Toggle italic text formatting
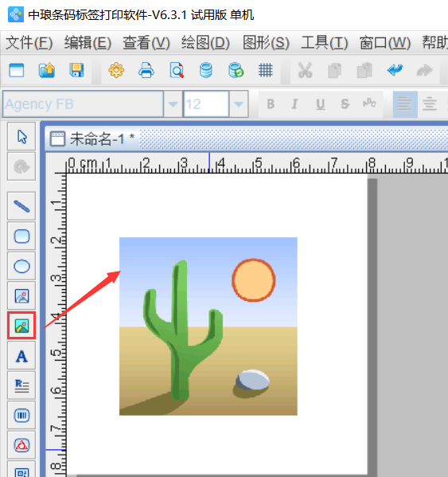 coord(294,104)
